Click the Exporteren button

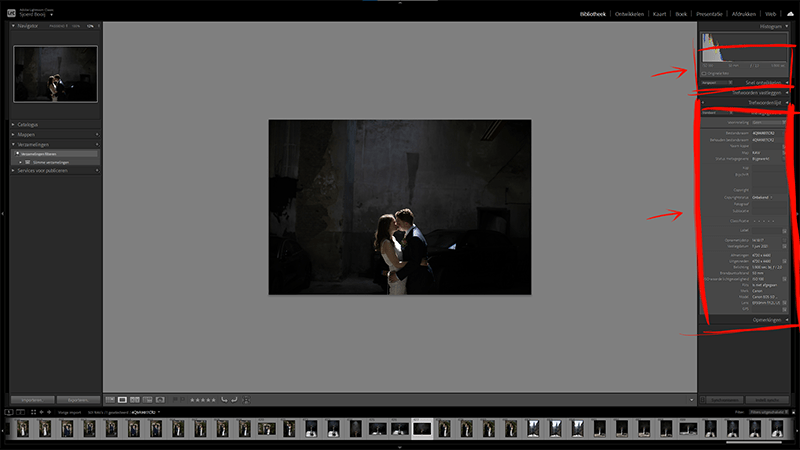(x=78, y=400)
